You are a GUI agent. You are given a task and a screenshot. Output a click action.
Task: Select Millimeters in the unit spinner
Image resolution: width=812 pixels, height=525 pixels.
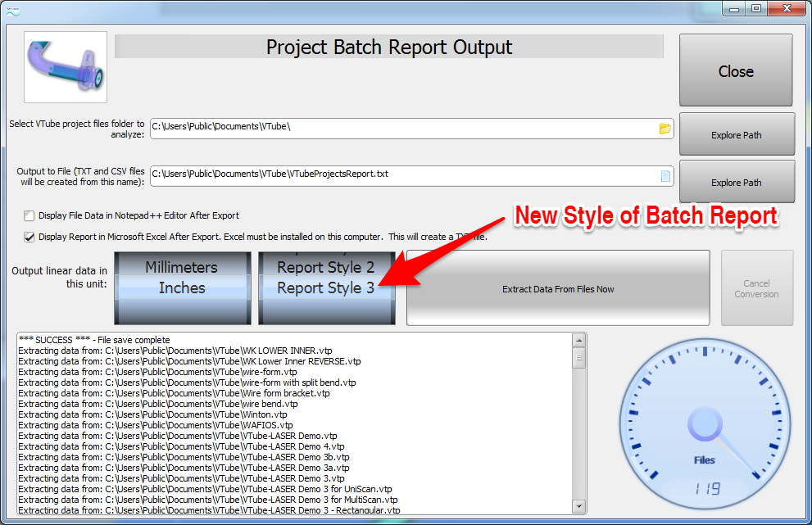pyautogui.click(x=181, y=268)
